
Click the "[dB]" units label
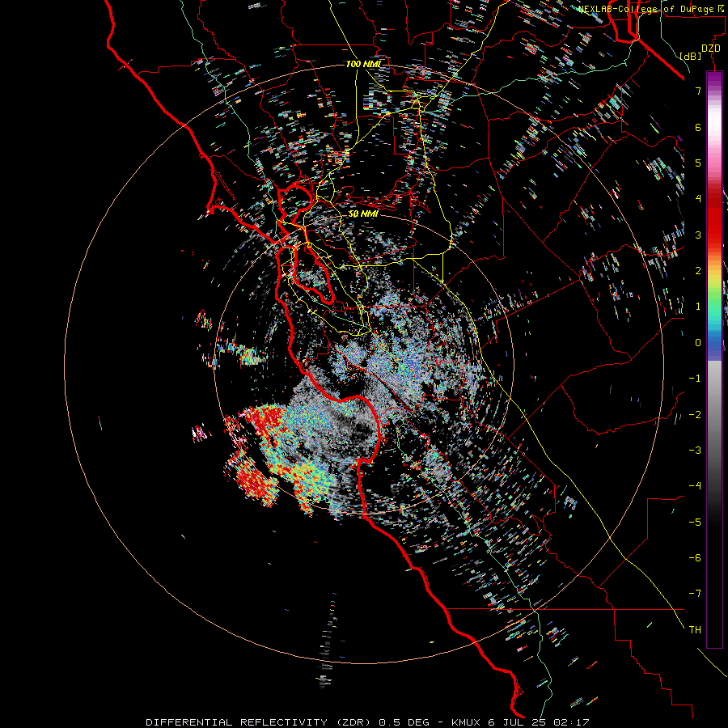pyautogui.click(x=691, y=56)
